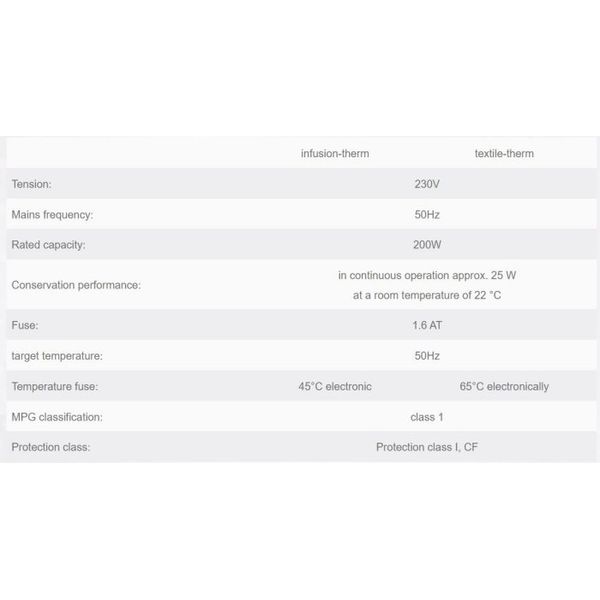Image resolution: width=600 pixels, height=600 pixels.
Task: Click the 65°C electronically value
Action: [x=503, y=386]
